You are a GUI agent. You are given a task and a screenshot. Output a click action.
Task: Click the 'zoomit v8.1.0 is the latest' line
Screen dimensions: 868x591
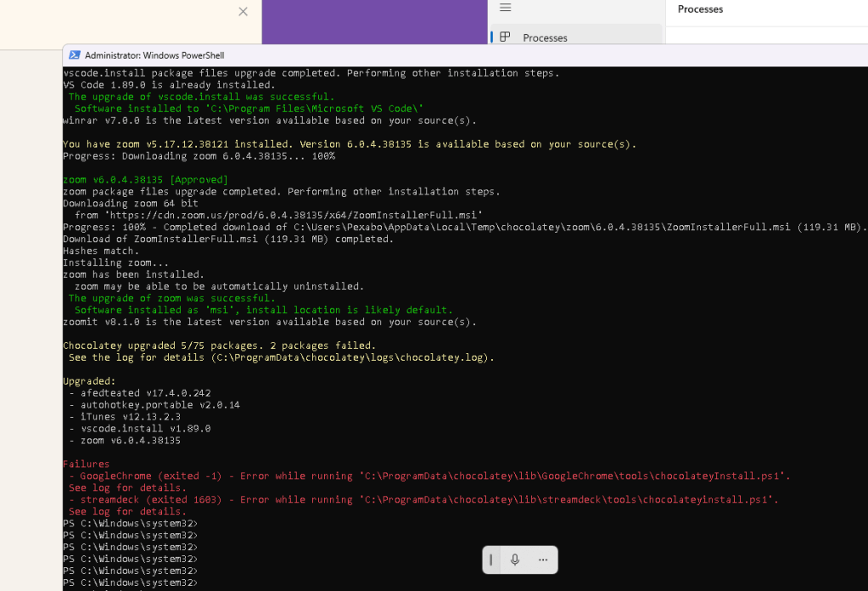pyautogui.click(x=270, y=322)
